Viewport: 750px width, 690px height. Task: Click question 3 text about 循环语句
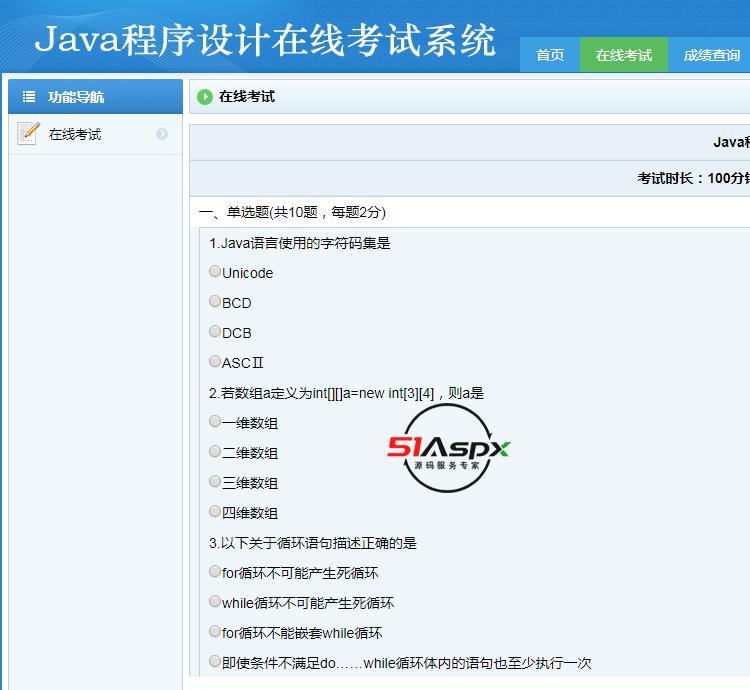(x=313, y=543)
